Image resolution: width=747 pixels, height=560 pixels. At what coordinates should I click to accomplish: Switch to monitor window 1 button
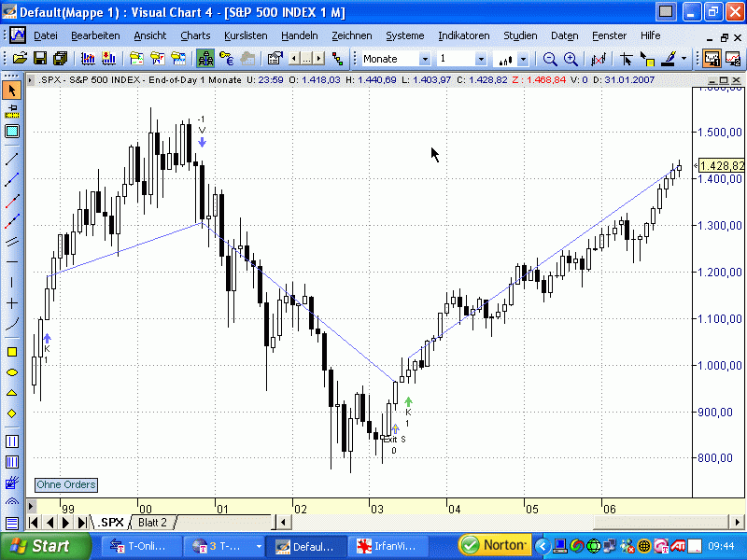(712, 59)
